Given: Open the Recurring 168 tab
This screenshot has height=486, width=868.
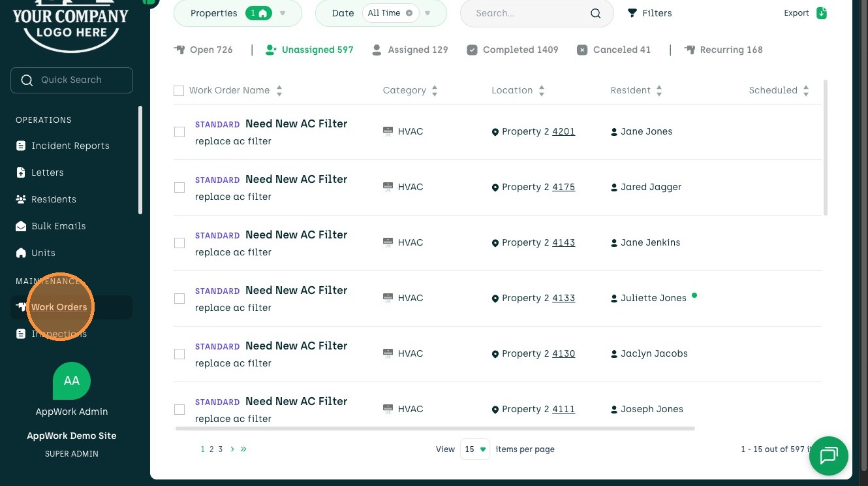Looking at the screenshot, I should [x=723, y=50].
